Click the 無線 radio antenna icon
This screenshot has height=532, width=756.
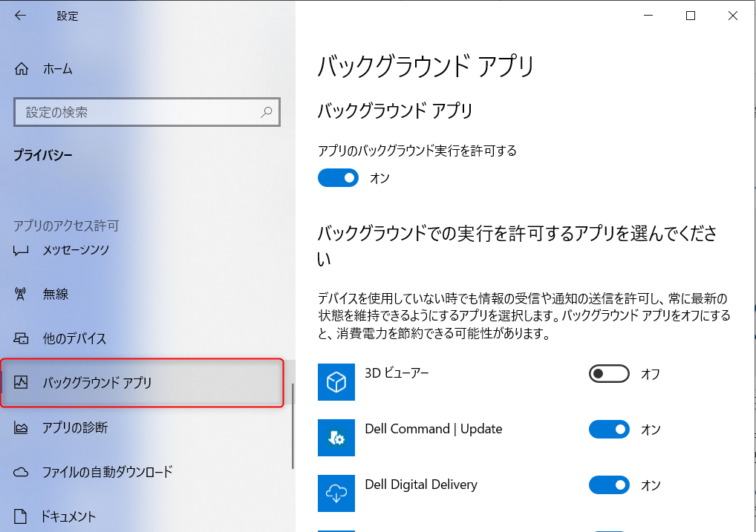coord(20,294)
